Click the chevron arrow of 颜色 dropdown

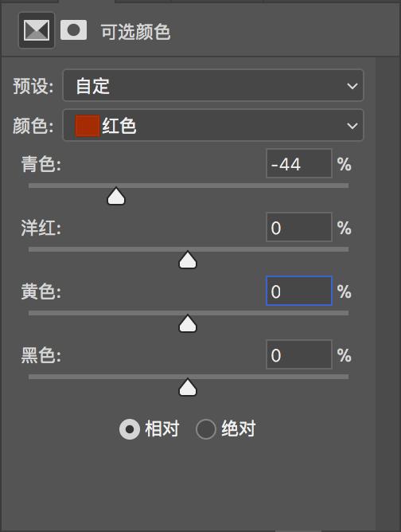coord(352,126)
